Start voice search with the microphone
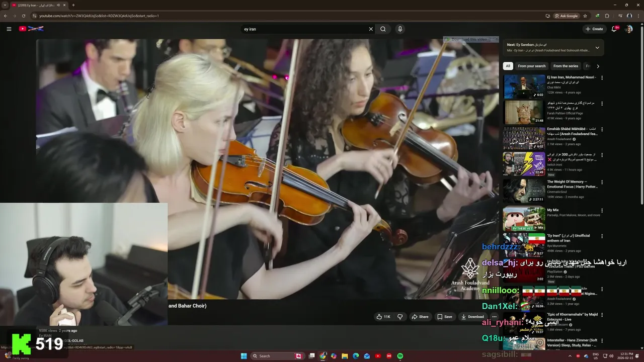The width and height of the screenshot is (644, 362). coord(400,29)
